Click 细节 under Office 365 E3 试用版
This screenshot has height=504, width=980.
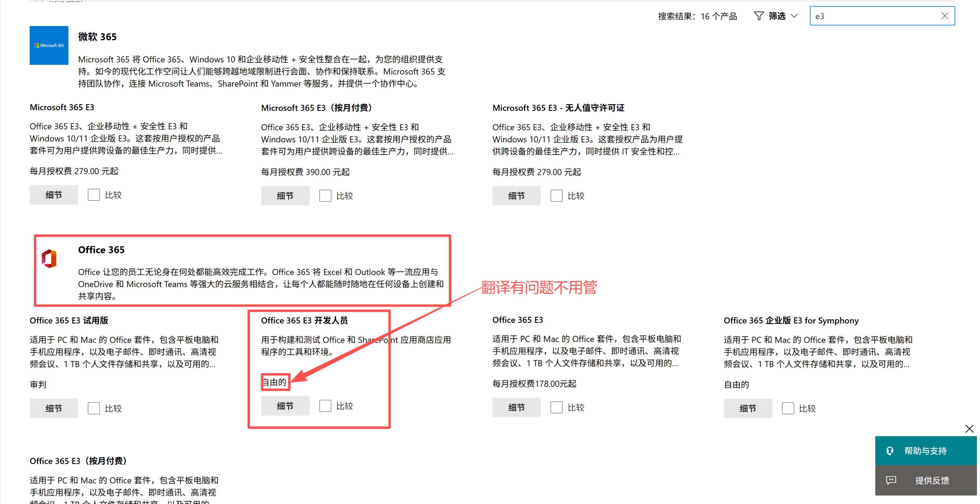coord(53,408)
